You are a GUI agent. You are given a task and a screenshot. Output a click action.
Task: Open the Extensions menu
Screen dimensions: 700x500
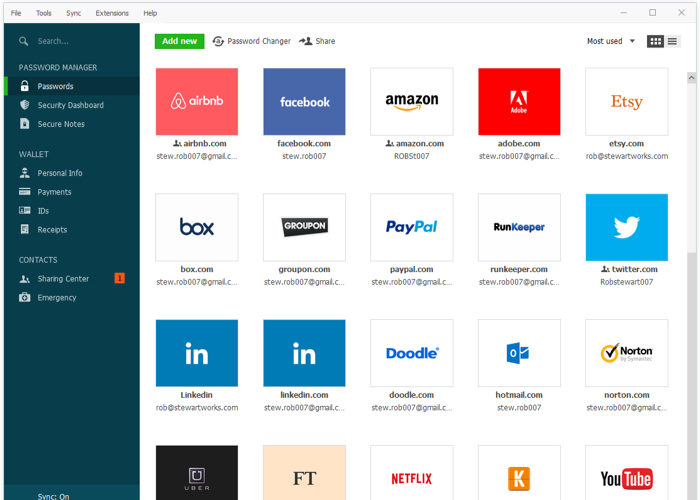(112, 13)
